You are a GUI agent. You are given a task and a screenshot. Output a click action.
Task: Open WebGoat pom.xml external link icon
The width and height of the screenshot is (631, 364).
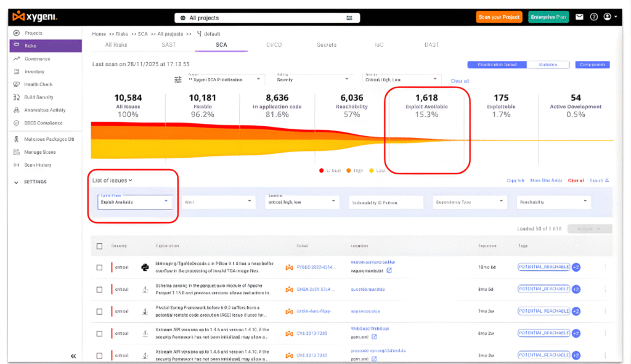[374, 337]
